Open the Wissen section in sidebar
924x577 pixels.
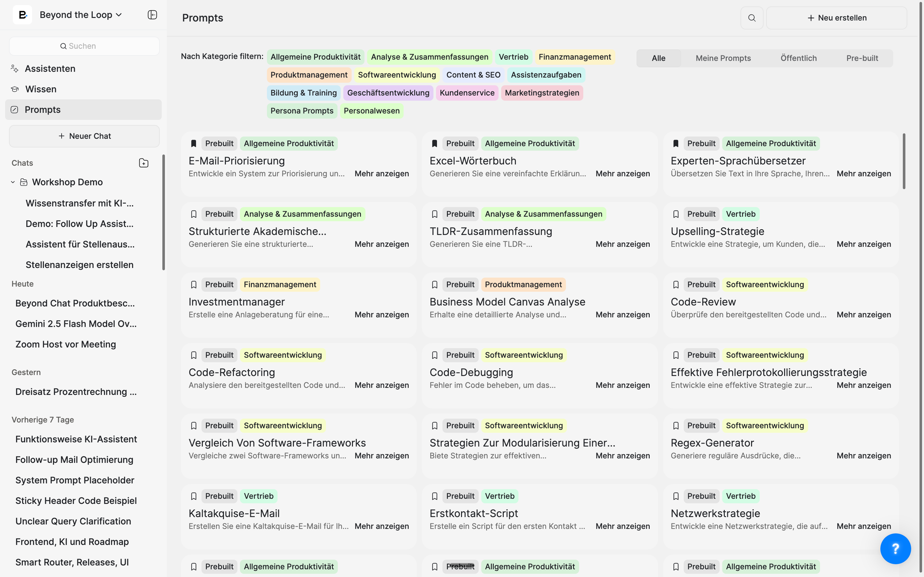click(x=40, y=89)
